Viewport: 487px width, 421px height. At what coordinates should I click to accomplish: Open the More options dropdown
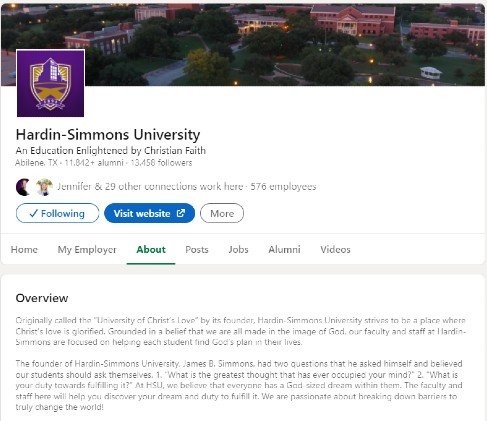(222, 213)
